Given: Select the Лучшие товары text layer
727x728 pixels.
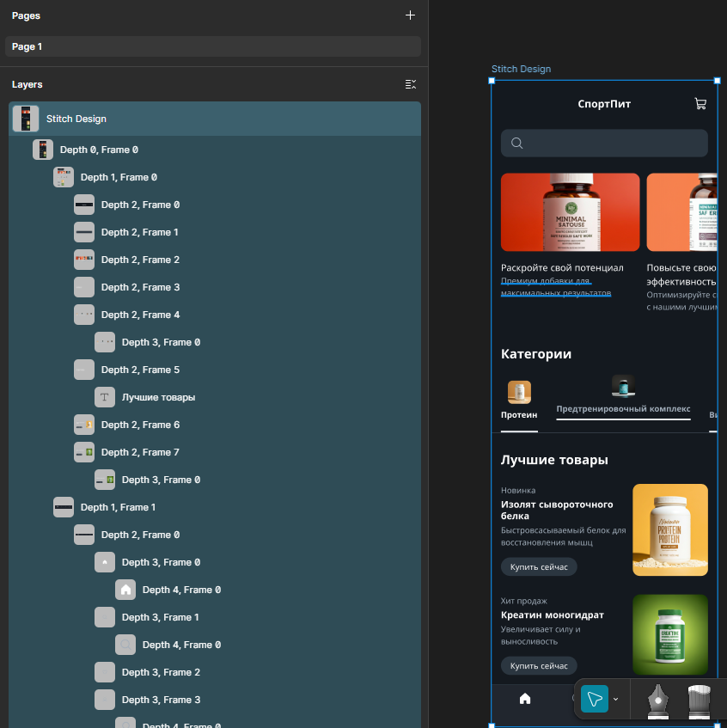Looking at the screenshot, I should click(215, 397).
